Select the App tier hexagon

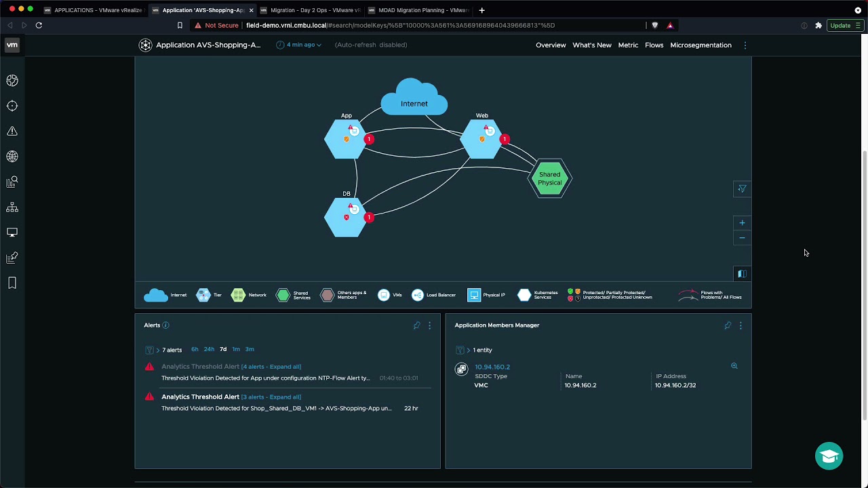pyautogui.click(x=346, y=139)
